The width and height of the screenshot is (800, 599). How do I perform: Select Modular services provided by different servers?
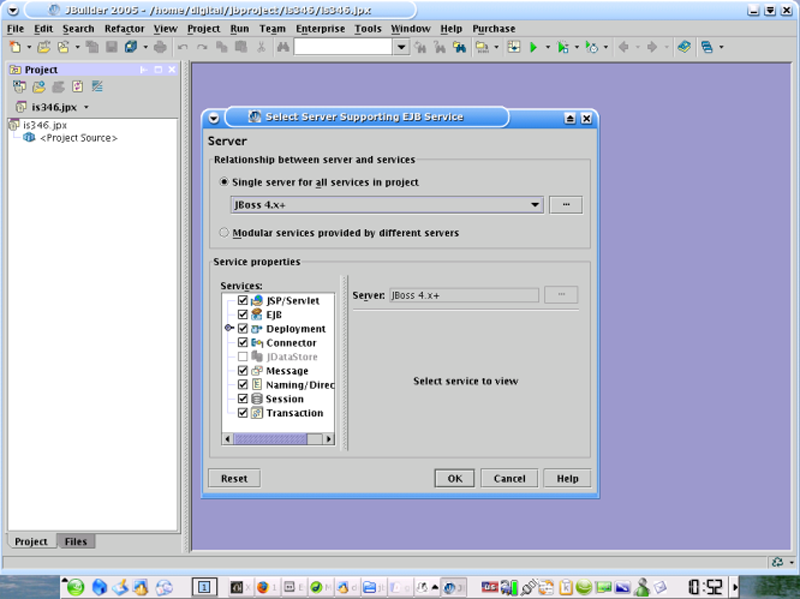coord(225,233)
